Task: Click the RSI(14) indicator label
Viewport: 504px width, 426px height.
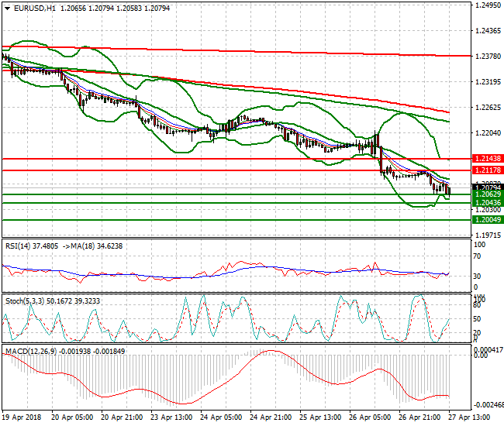Action: point(20,246)
